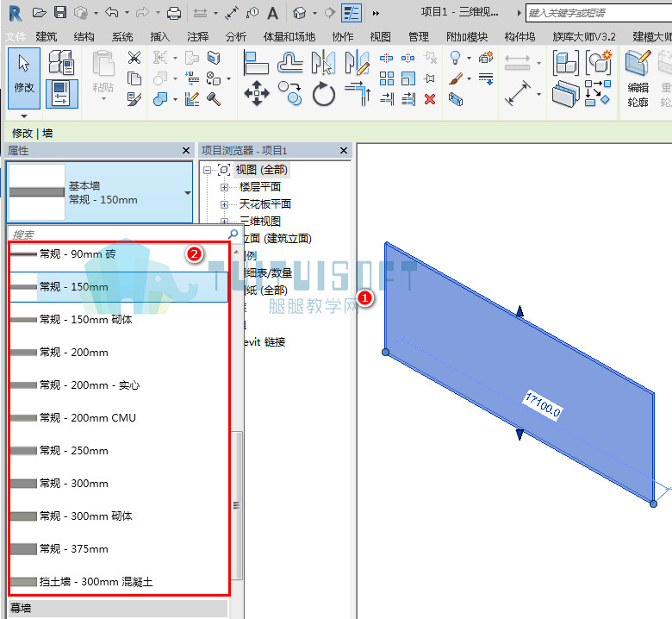This screenshot has height=619, width=672.
Task: Toggle the Properties palette button in ribbon
Action: coord(62,93)
